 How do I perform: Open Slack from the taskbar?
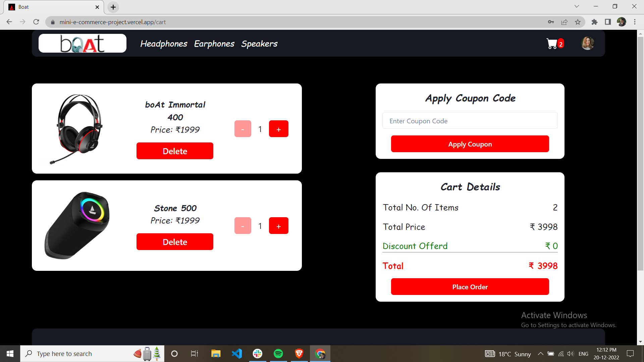click(258, 353)
